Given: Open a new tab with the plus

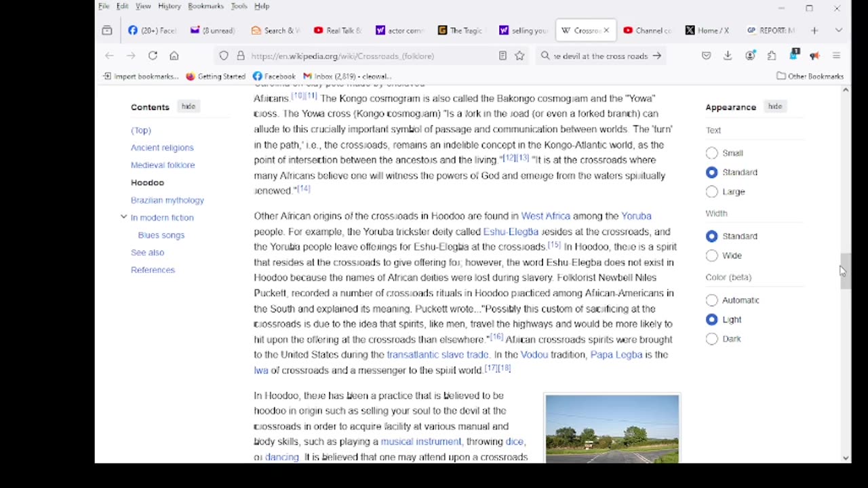Looking at the screenshot, I should click(x=814, y=30).
